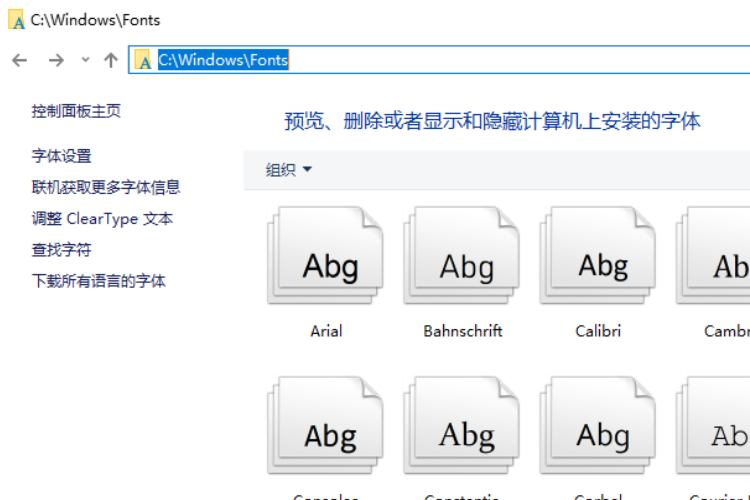Select the Arial font family icon
750x500 pixels.
coord(326,255)
